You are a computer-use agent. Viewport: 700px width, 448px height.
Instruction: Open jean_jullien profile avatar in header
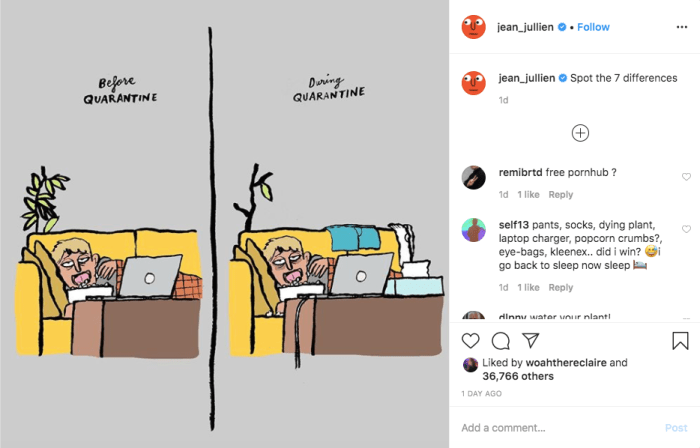[474, 27]
